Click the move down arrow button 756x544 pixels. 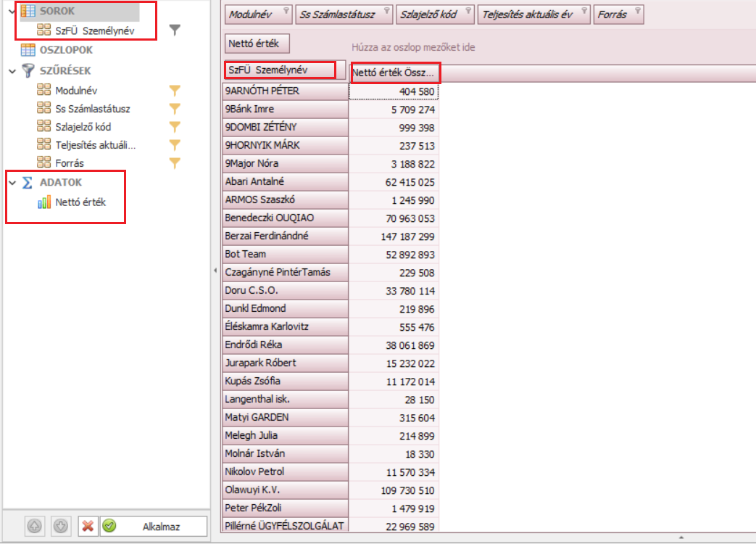(x=60, y=527)
